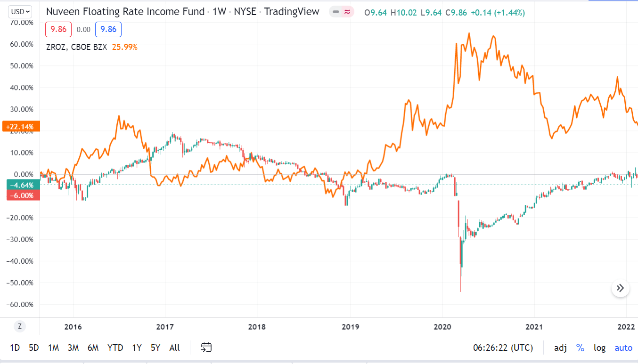Select the ZROZ comparison symbol legend

coord(77,47)
